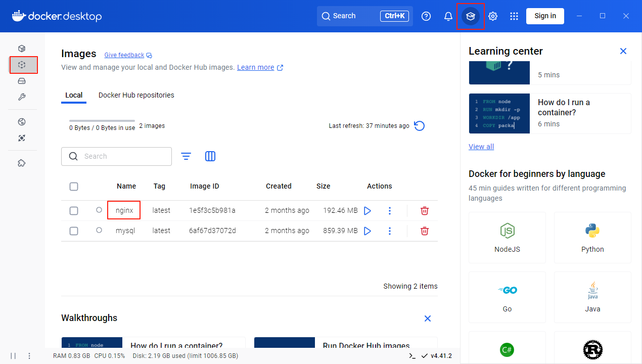
Task: Check the mysql row checkbox
Action: pos(74,231)
